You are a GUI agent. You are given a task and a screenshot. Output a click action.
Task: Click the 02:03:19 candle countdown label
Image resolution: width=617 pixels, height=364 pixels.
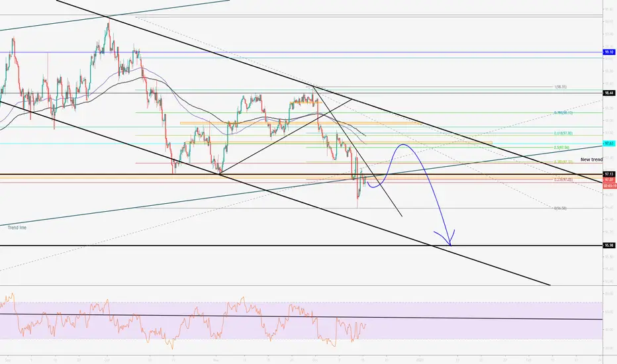click(x=610, y=185)
